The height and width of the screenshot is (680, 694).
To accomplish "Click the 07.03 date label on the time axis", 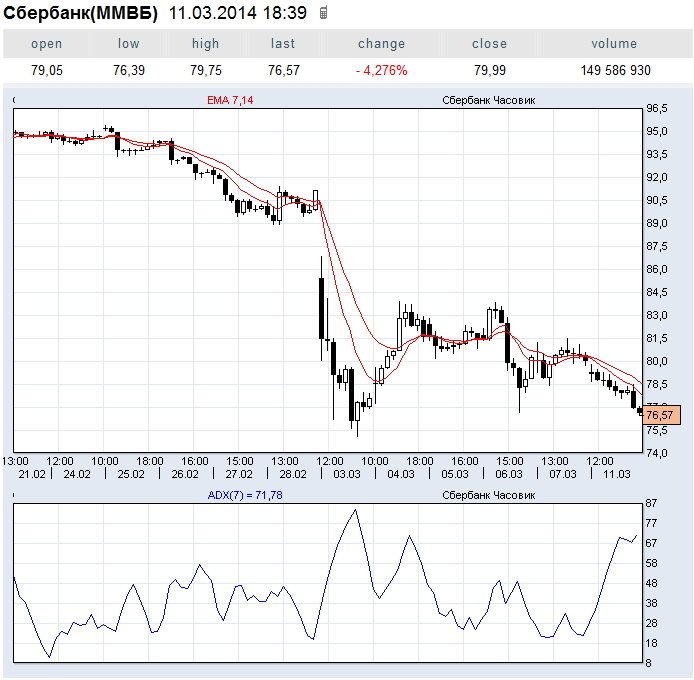I will (563, 474).
